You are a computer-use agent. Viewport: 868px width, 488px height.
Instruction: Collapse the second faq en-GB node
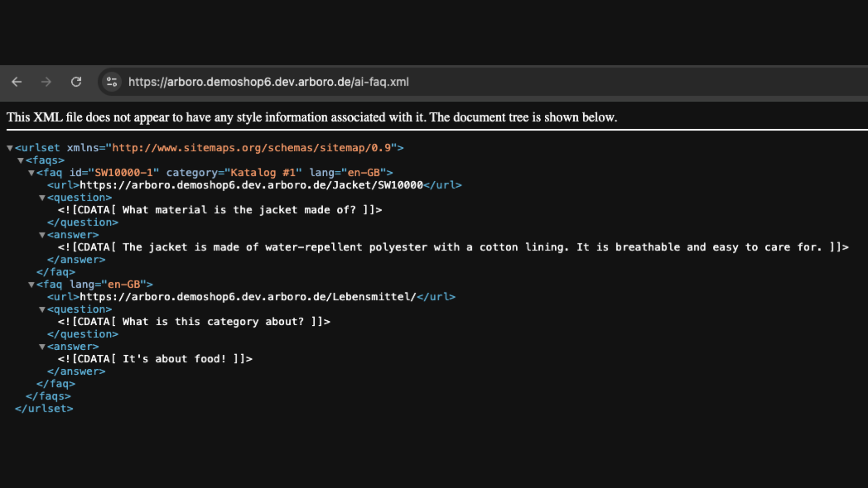(x=32, y=285)
